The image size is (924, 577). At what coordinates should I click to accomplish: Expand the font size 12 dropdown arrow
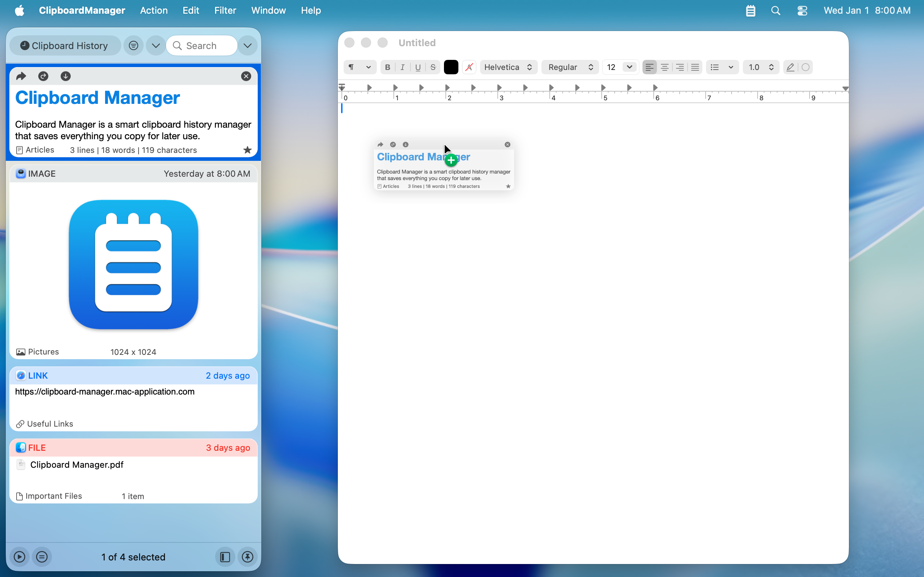[x=629, y=67]
